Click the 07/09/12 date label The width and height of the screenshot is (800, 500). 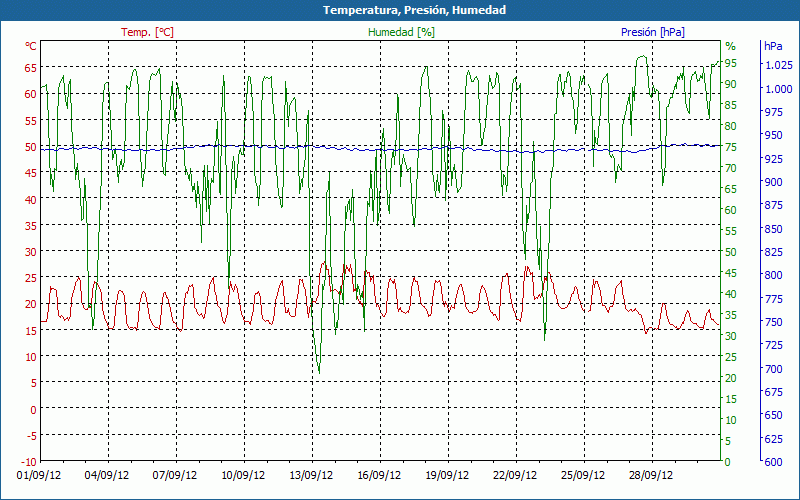[175, 476]
